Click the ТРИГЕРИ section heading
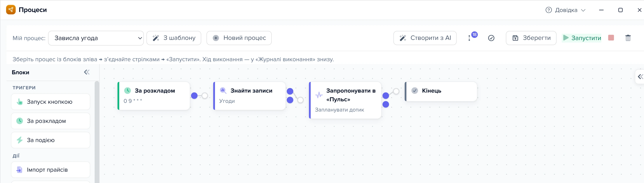The width and height of the screenshot is (644, 183). (24, 88)
